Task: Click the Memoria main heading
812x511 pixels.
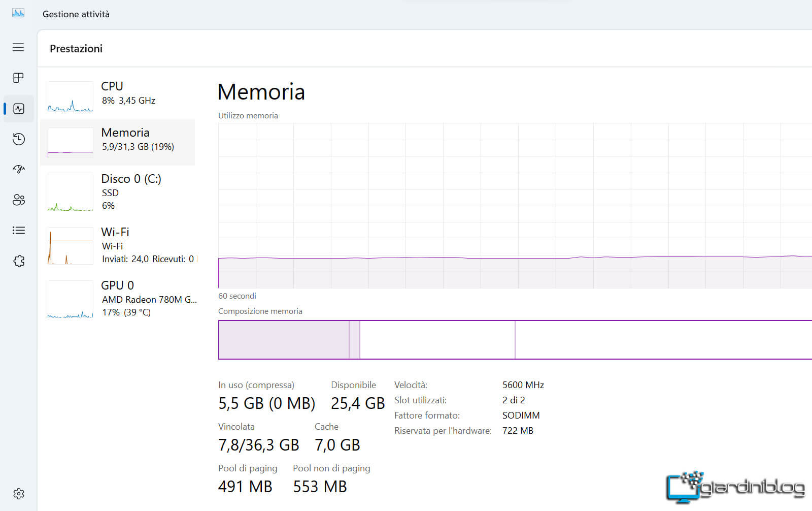Action: click(261, 92)
